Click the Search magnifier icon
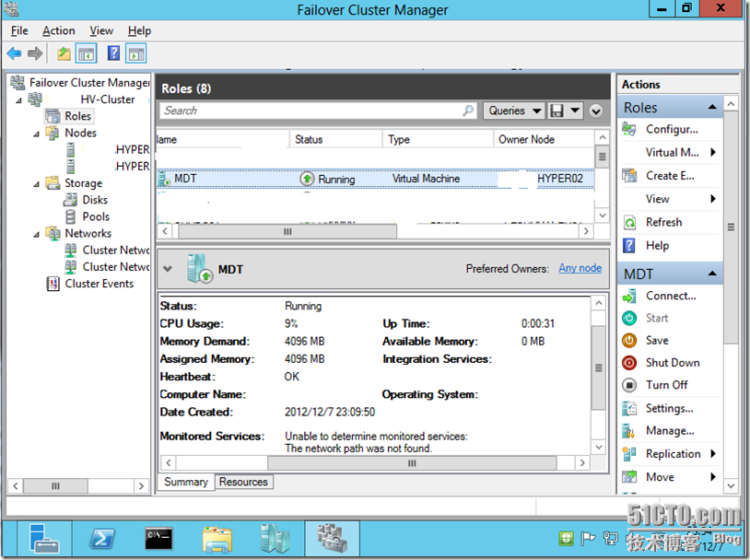The image size is (750, 560). click(468, 111)
